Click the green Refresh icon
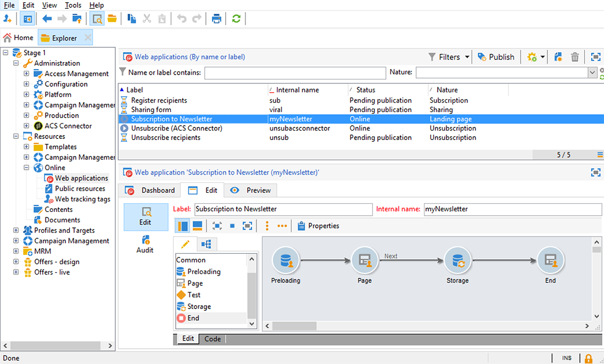Viewport: 604px width, 364px height. click(236, 19)
